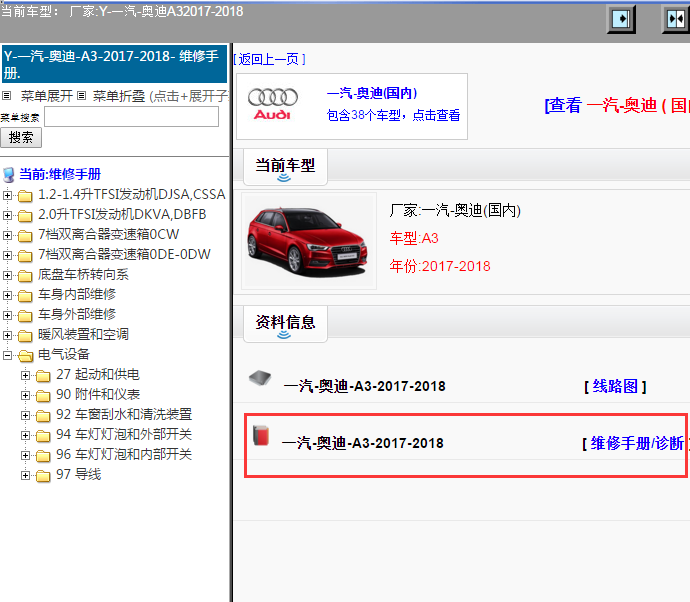The image size is (690, 602).
Task: Open the 一汽-奥迪(国内) manufacturer link
Action: click(372, 93)
